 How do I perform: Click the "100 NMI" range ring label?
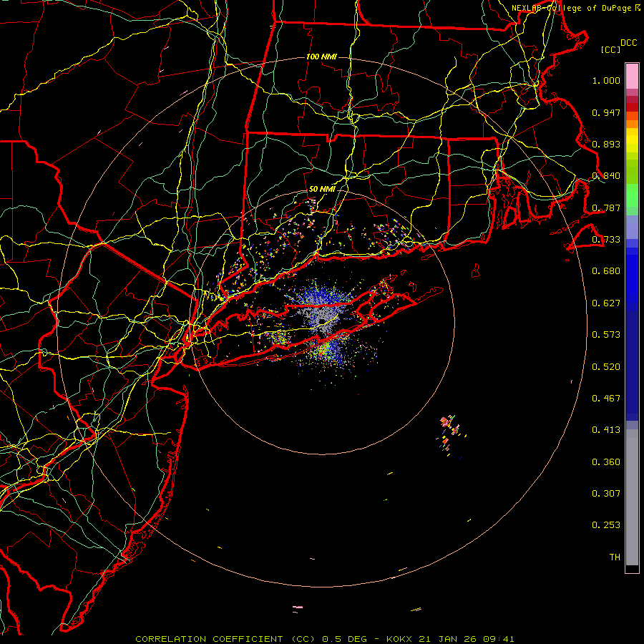click(321, 57)
